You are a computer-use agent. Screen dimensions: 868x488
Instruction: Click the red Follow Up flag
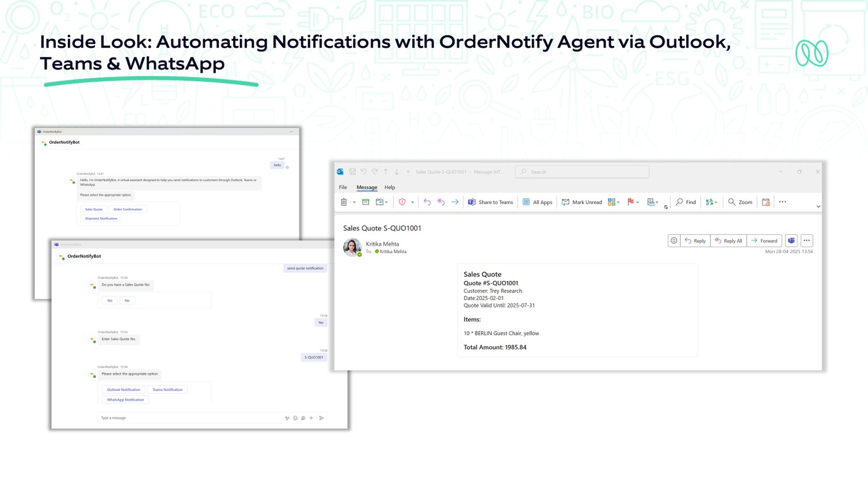pyautogui.click(x=631, y=202)
